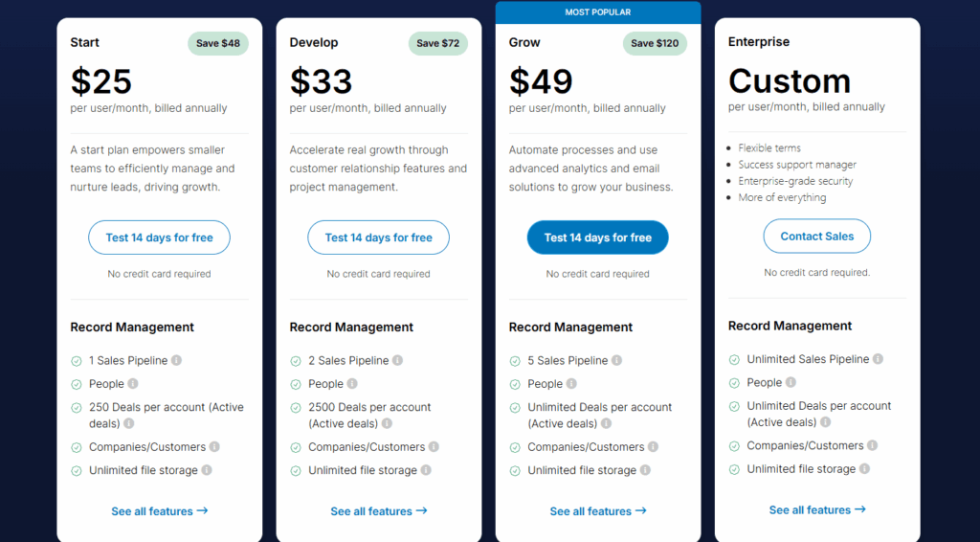Click the Most Popular banner above Grow
The height and width of the screenshot is (542, 980).
[x=598, y=12]
